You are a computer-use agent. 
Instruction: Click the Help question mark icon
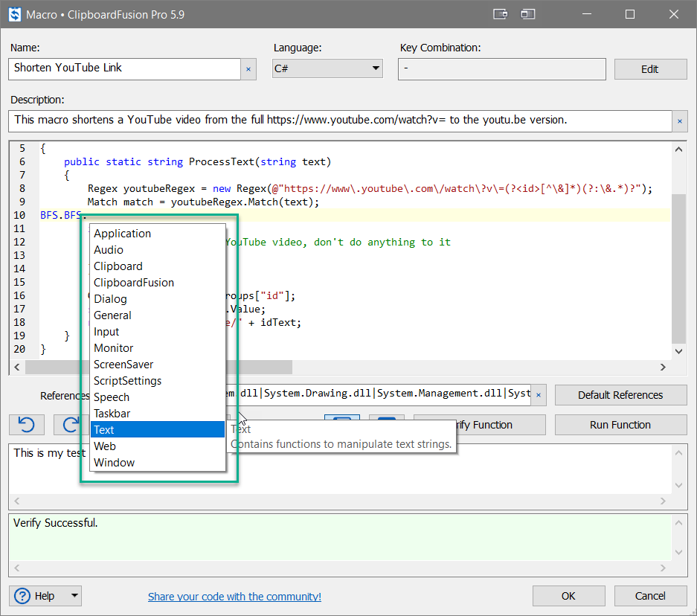tap(22, 596)
